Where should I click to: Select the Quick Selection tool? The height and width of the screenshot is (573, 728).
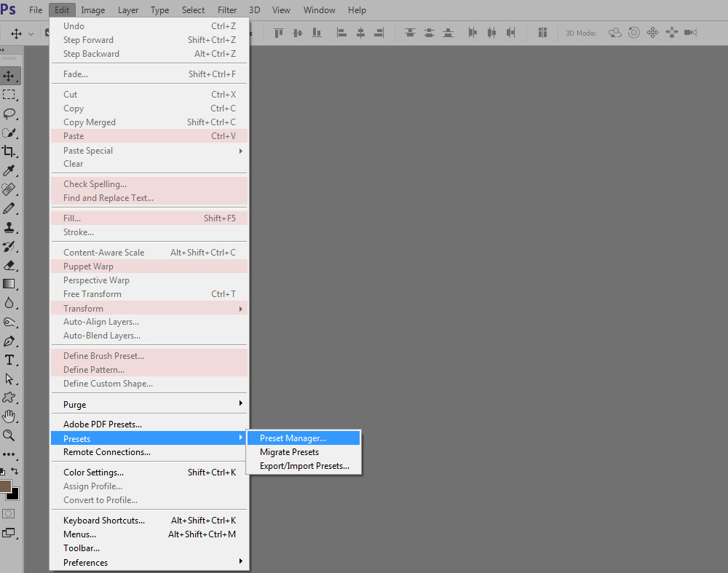[x=9, y=133]
